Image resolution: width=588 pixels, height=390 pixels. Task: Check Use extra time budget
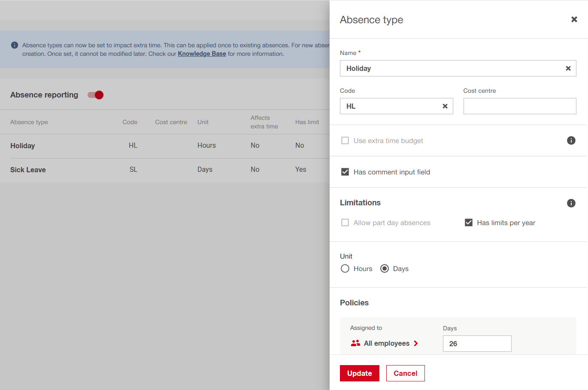[x=345, y=140]
